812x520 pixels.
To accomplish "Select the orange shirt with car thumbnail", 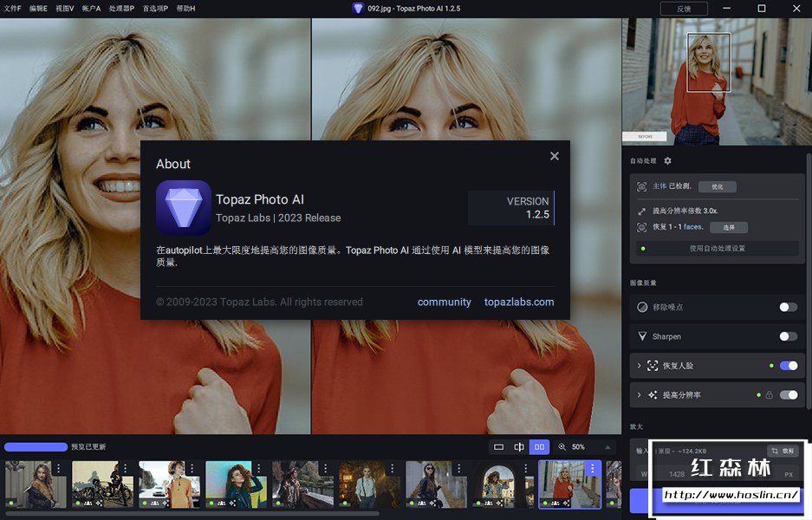I will (x=169, y=484).
